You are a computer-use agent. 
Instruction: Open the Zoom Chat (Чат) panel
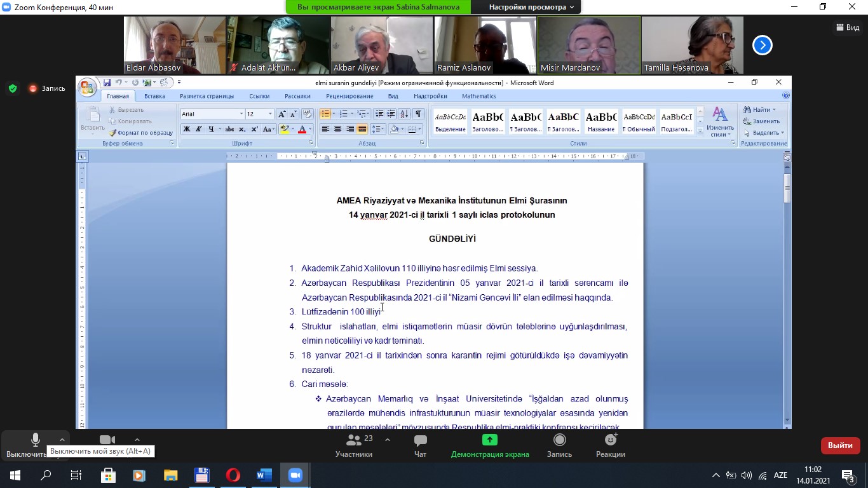tap(420, 445)
